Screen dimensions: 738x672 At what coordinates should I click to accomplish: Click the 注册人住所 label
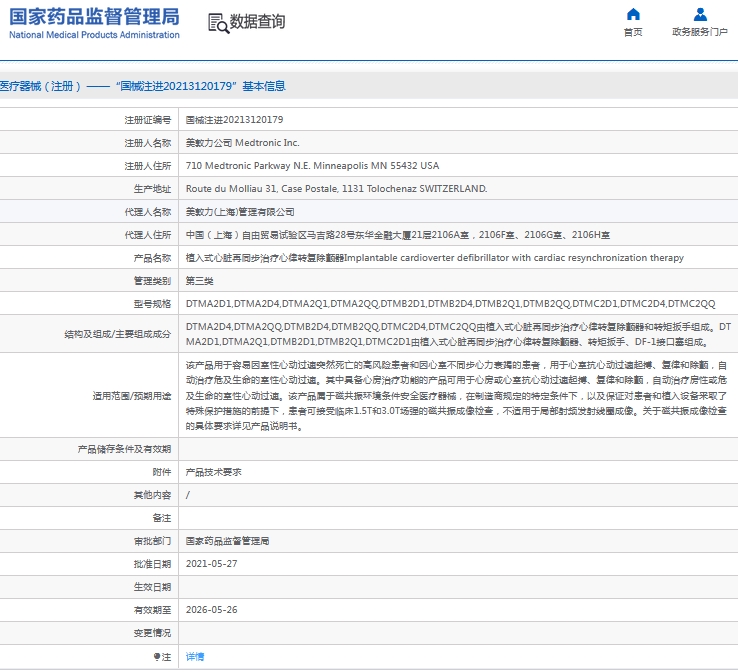pyautogui.click(x=148, y=166)
